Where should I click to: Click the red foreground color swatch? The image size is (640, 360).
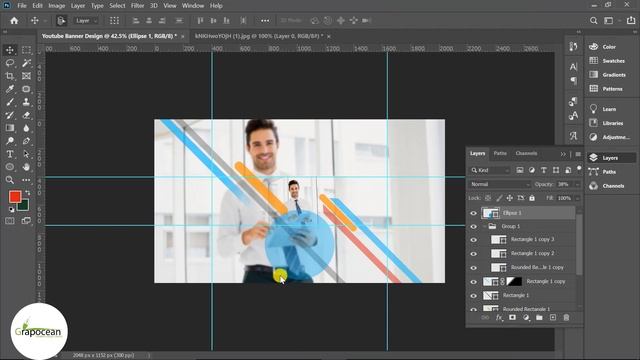[x=15, y=197]
